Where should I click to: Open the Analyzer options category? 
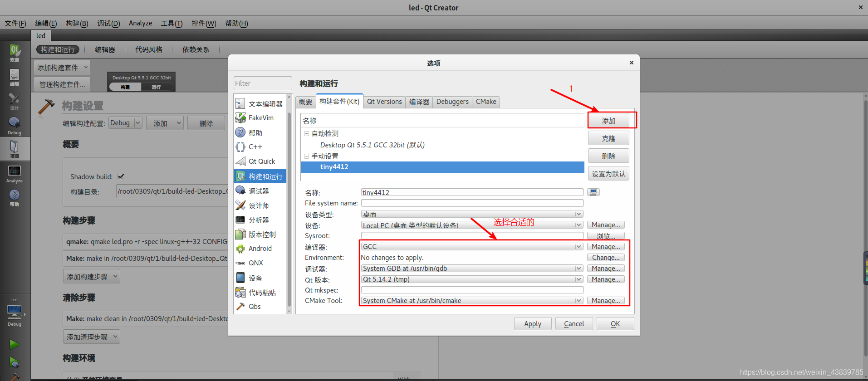(260, 220)
